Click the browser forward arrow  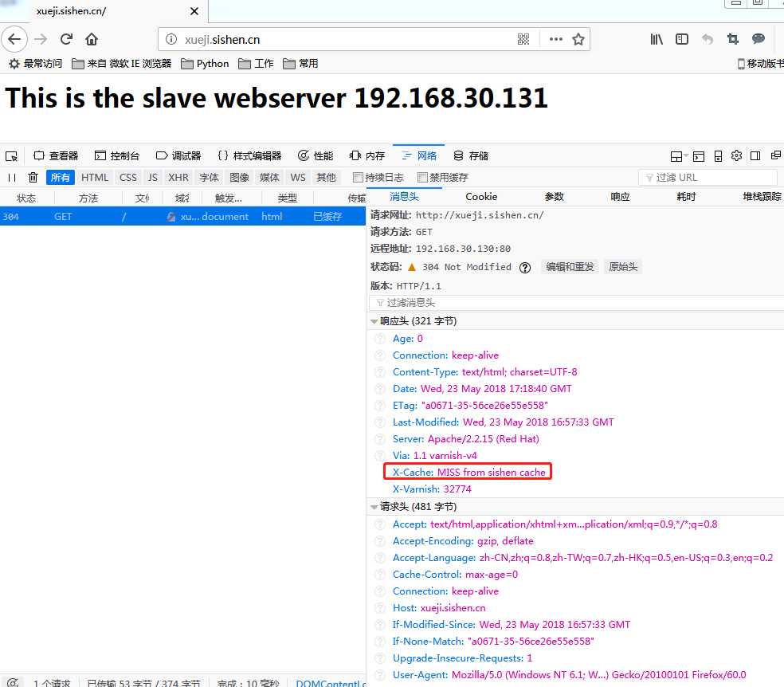(41, 39)
